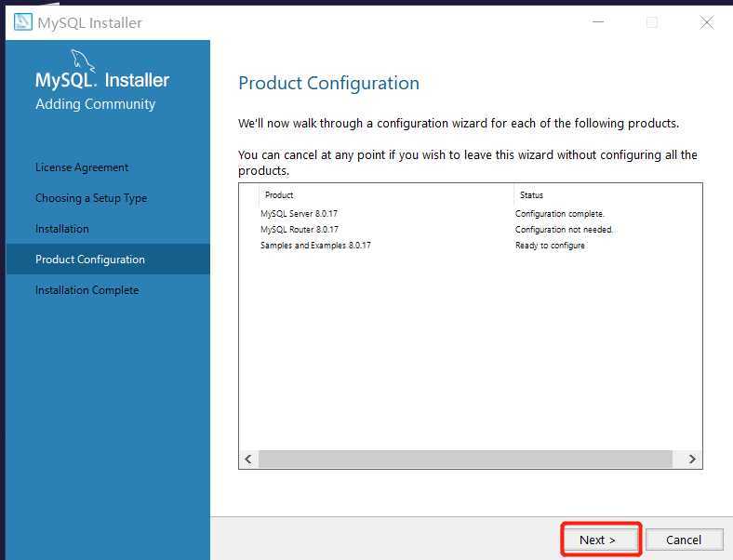Close the MySQL Installer window
Screen dimensions: 733x560
point(707,22)
